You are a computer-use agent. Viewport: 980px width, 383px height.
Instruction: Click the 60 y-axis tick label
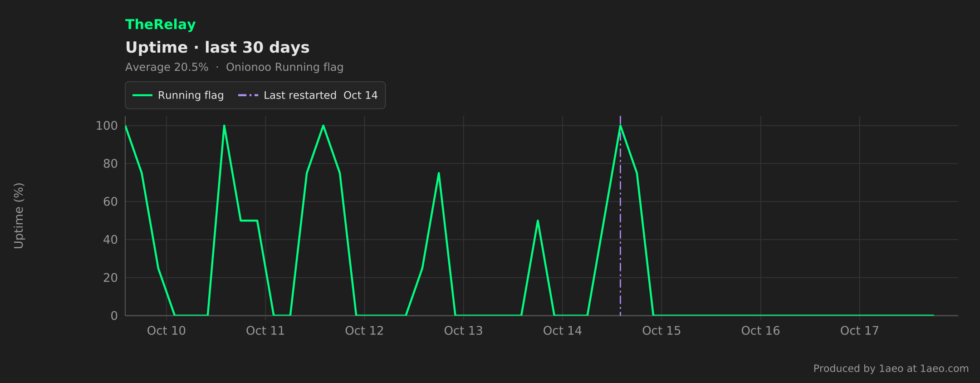(x=110, y=201)
